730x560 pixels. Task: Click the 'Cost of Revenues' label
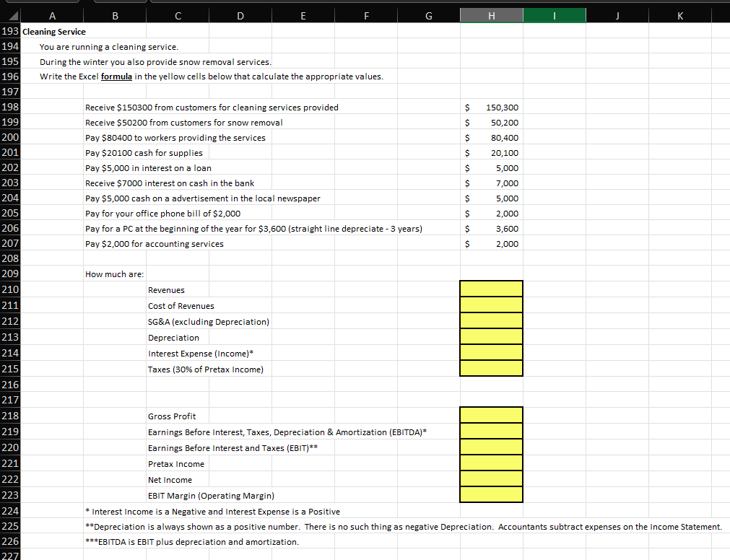click(x=181, y=306)
